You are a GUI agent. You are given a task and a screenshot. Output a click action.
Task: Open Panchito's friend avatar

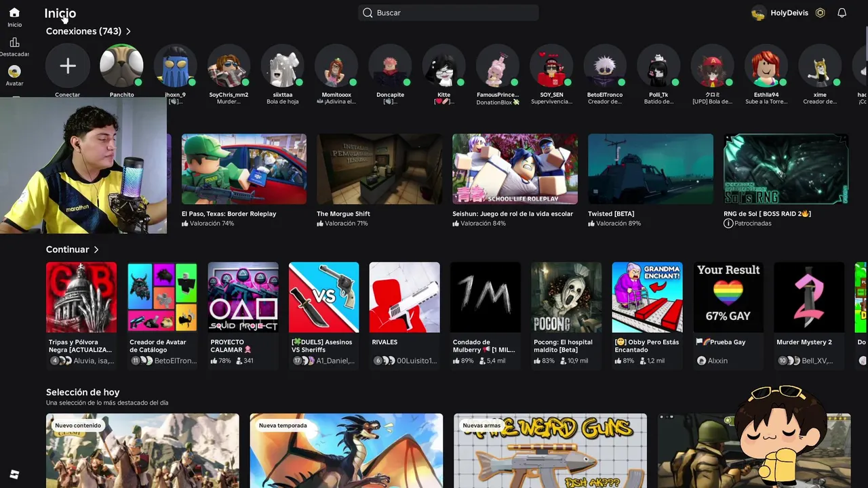tap(121, 66)
